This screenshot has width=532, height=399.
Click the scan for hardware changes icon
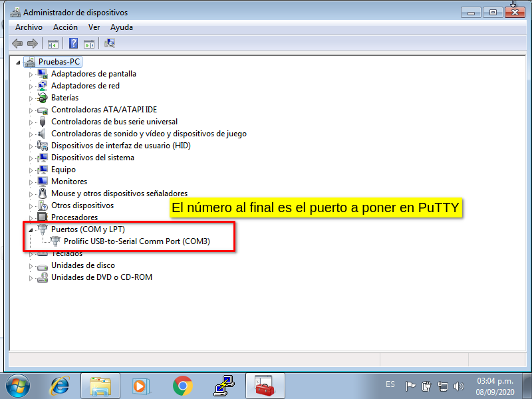pyautogui.click(x=110, y=44)
